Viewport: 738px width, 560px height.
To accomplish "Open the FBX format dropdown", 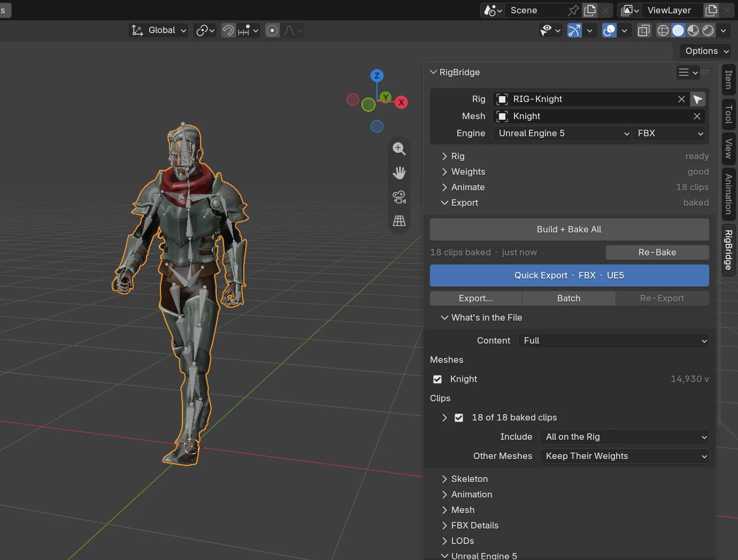I will [x=670, y=134].
